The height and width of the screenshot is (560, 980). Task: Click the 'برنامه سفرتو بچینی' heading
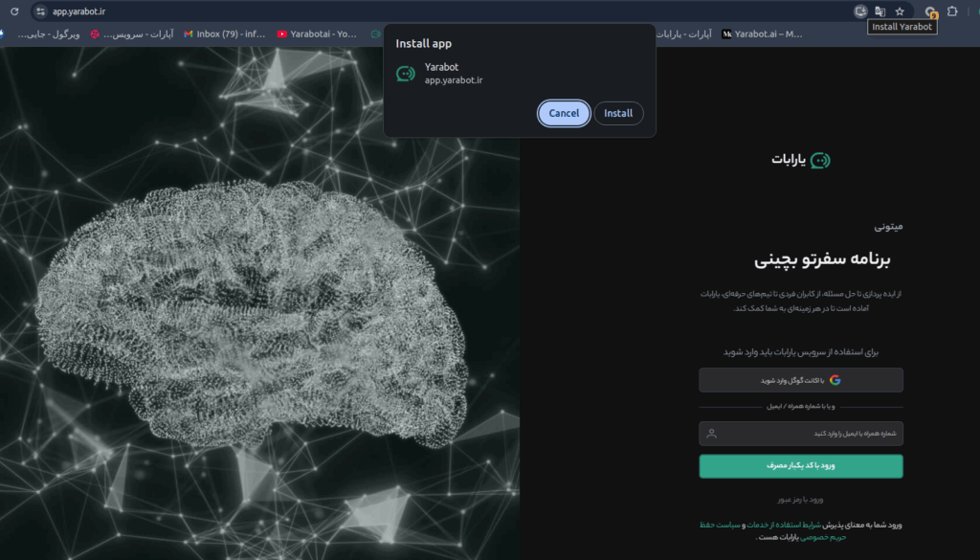pyautogui.click(x=822, y=259)
